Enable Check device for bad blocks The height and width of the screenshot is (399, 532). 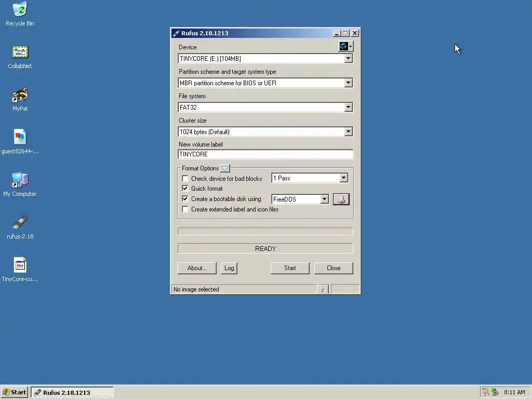tap(185, 179)
